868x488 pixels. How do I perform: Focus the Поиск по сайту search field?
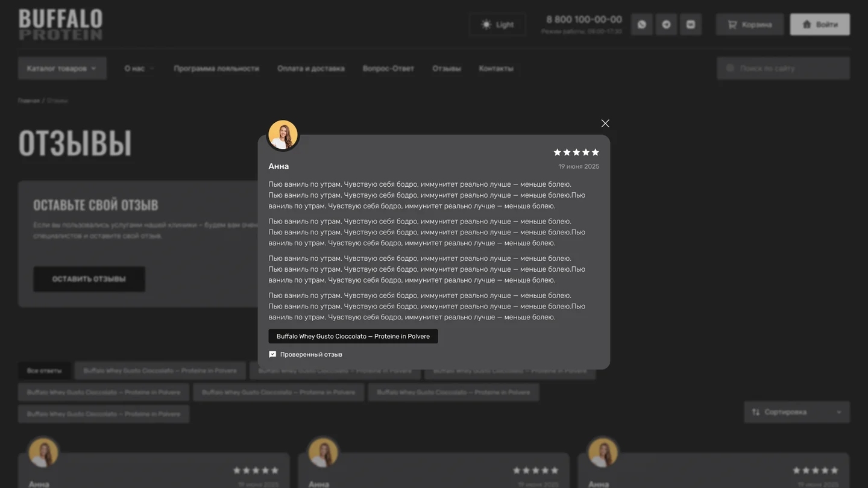[x=784, y=69]
